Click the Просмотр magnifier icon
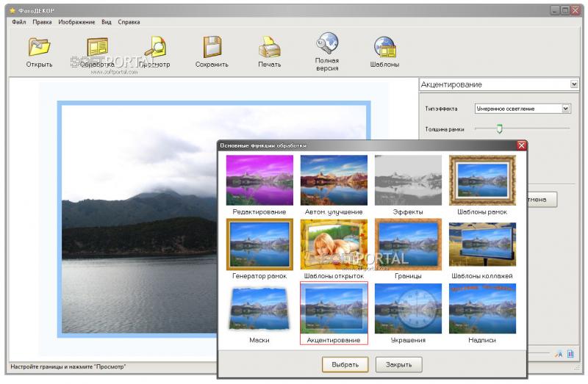 (155, 46)
